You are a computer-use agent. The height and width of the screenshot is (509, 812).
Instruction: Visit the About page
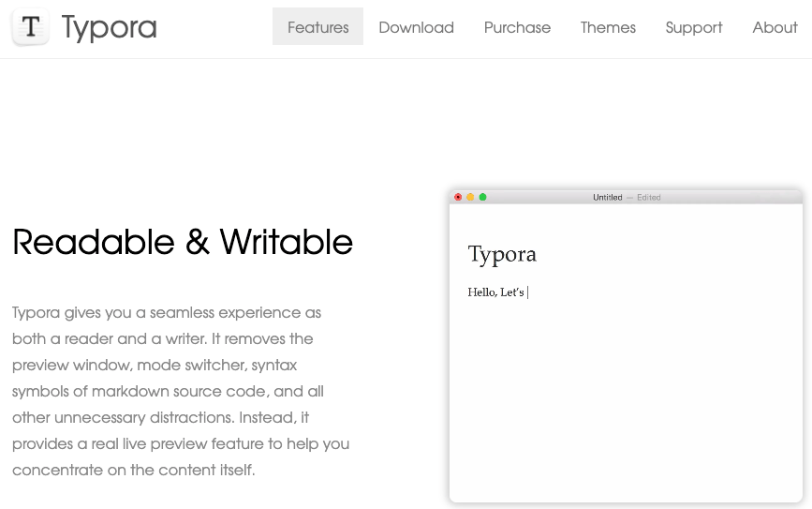(775, 27)
